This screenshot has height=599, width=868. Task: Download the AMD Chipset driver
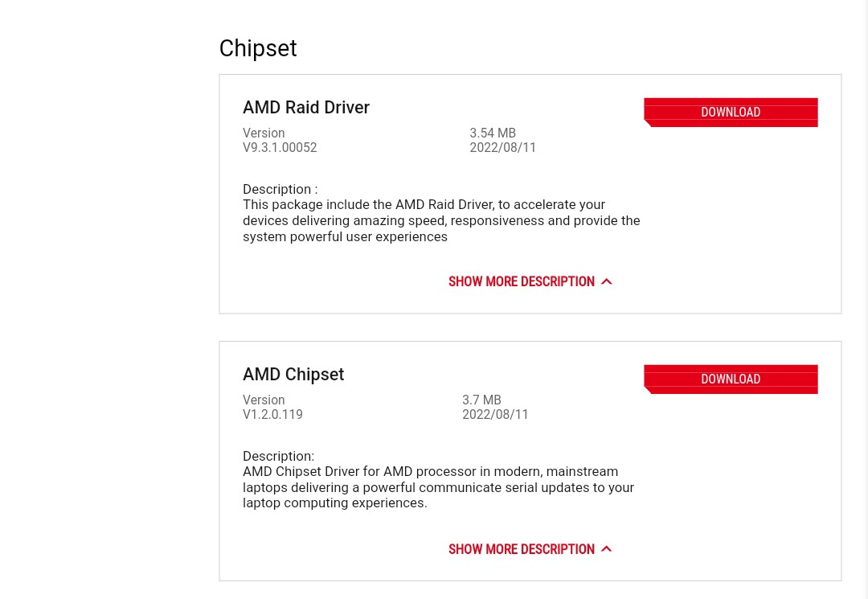click(x=731, y=380)
